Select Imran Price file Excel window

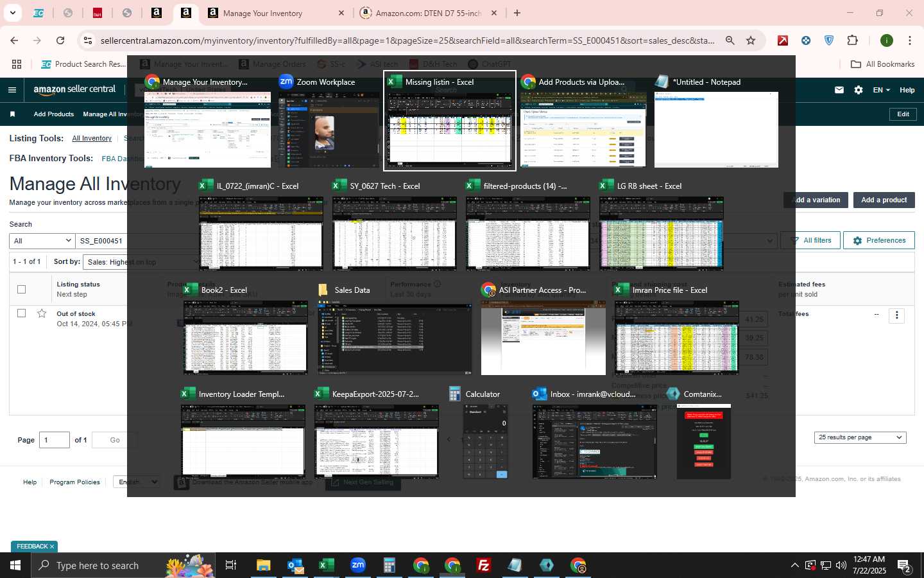click(677, 329)
